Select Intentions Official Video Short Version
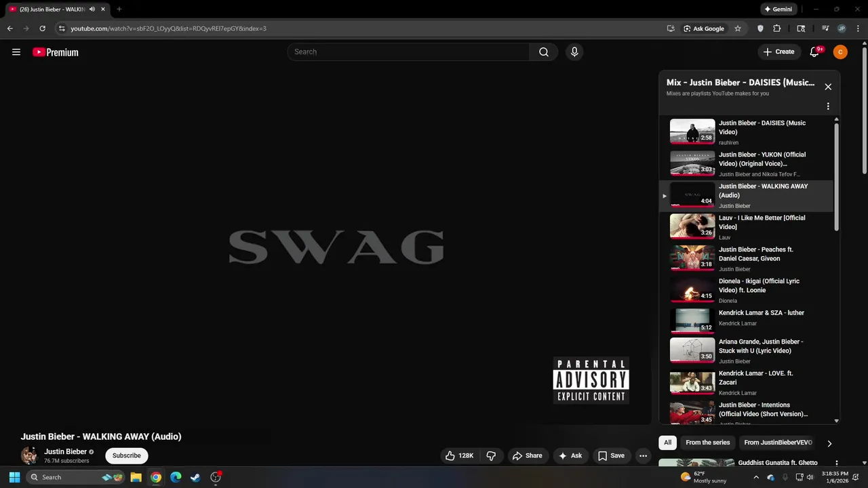Viewport: 868px width, 488px height. 746,413
